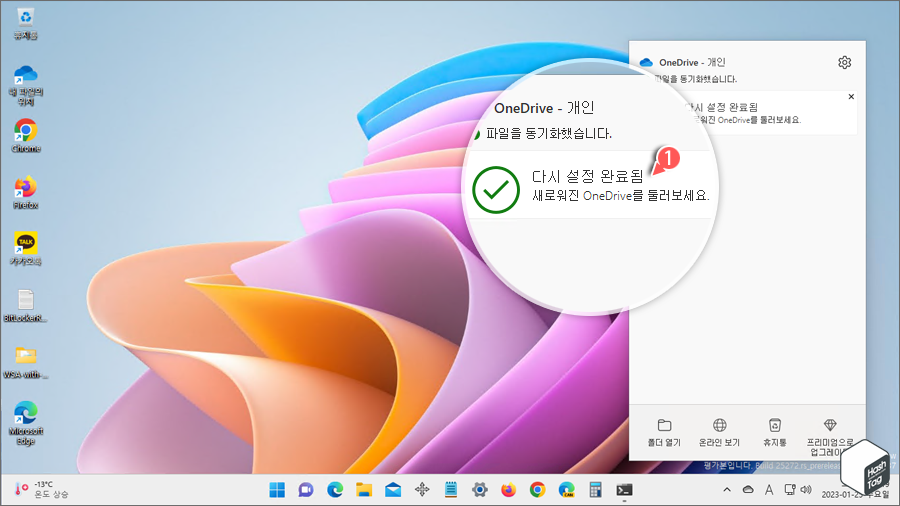
Task: Click the four-arrow move icon in taskbar
Action: coord(422,490)
